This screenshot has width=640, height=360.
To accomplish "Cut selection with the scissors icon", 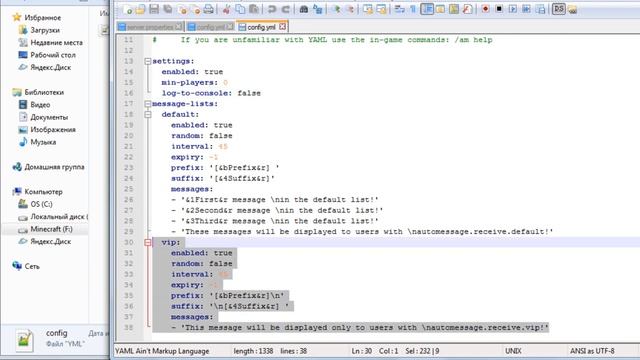I will (x=226, y=9).
